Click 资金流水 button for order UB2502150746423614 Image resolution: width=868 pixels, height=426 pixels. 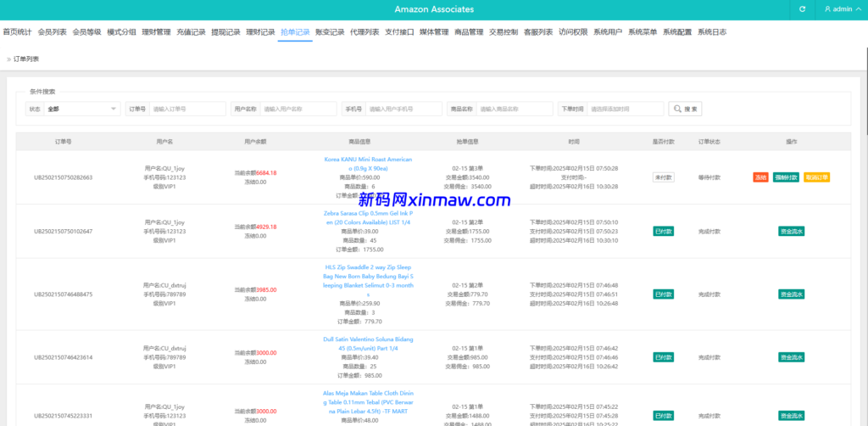[791, 357]
